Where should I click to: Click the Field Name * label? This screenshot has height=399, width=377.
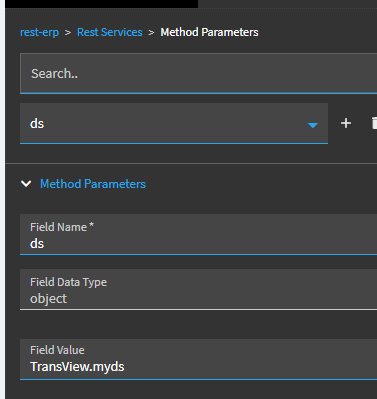point(62,227)
